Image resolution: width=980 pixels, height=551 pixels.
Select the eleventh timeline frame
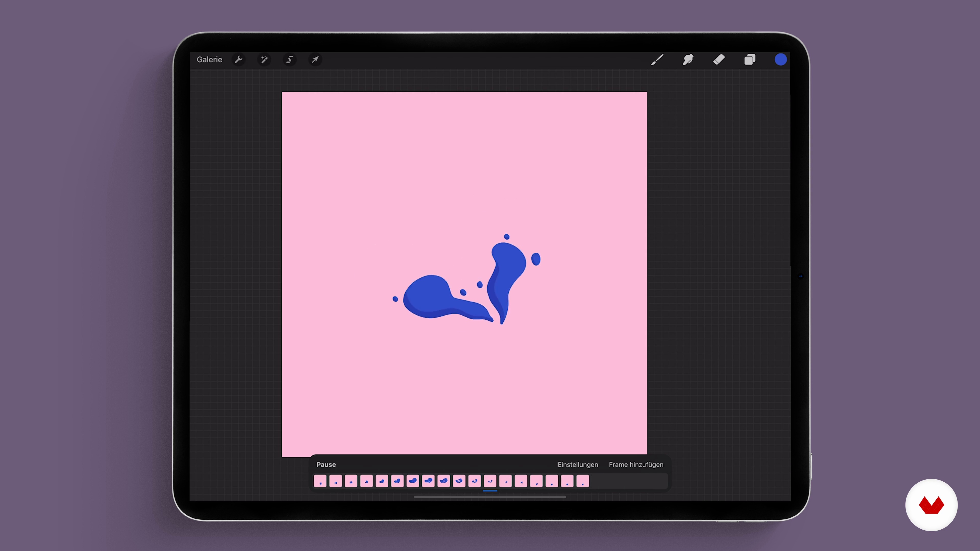[474, 481]
